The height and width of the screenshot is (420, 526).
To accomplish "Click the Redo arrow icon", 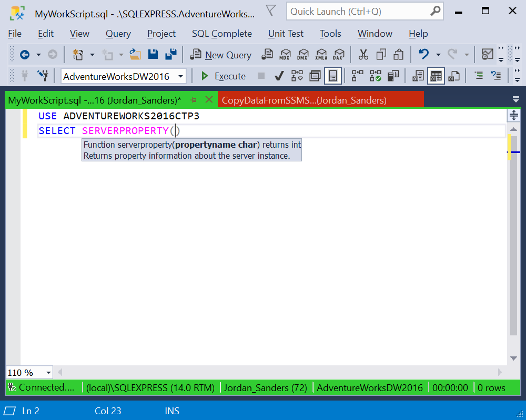I will [452, 54].
